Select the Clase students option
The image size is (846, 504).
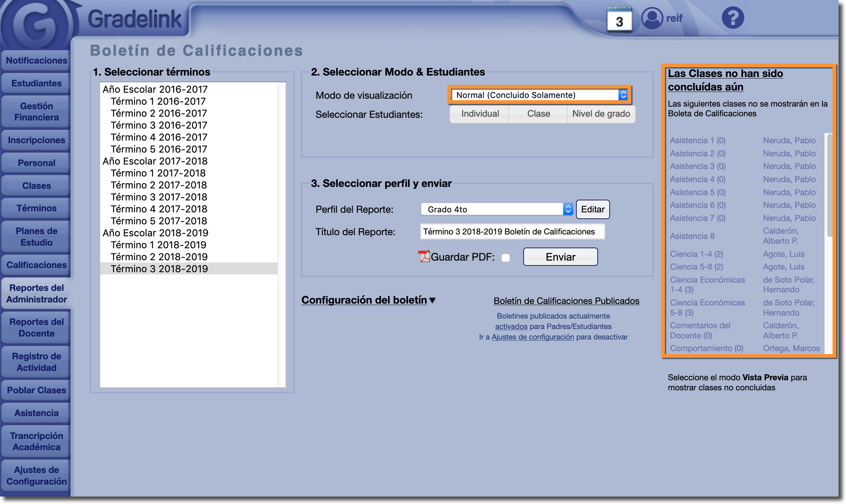(x=538, y=114)
